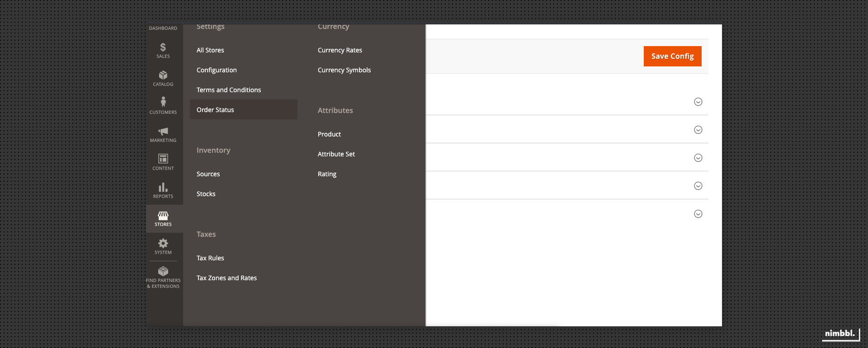Image resolution: width=868 pixels, height=348 pixels.
Task: Click the Stores storefront icon
Action: [x=163, y=216]
